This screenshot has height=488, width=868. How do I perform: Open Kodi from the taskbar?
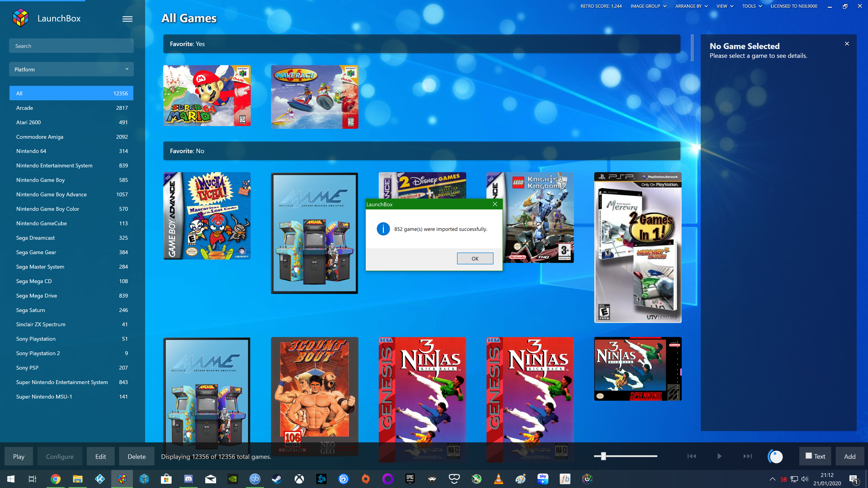[x=100, y=479]
